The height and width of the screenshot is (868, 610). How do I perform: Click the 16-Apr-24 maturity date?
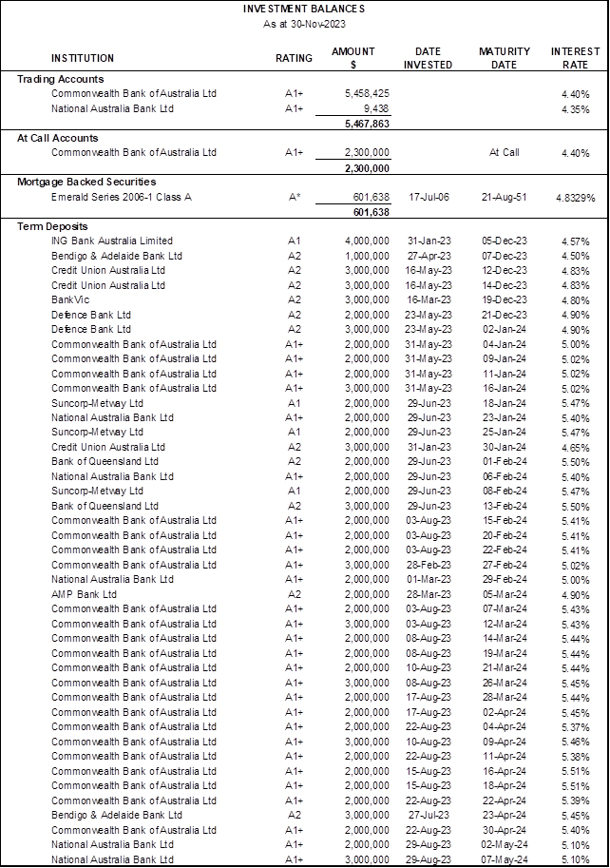click(x=504, y=771)
